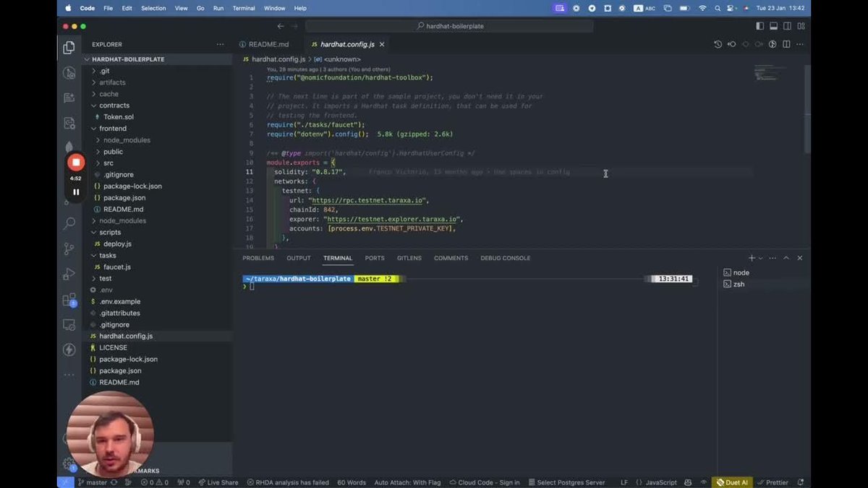The width and height of the screenshot is (868, 488).
Task: Open changes with previous revision icon
Action: (731, 44)
